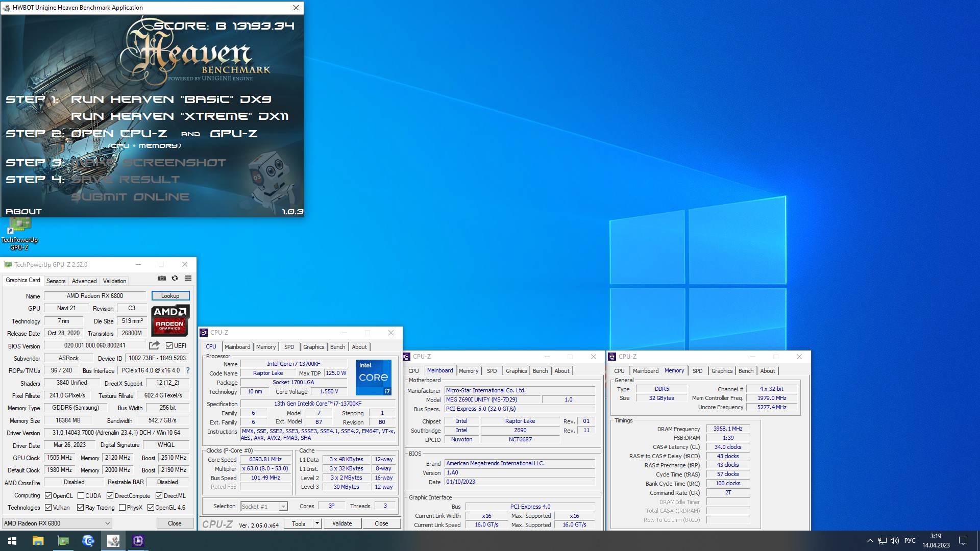
Task: Click Submit Online in Heaven Benchmark
Action: 130,197
